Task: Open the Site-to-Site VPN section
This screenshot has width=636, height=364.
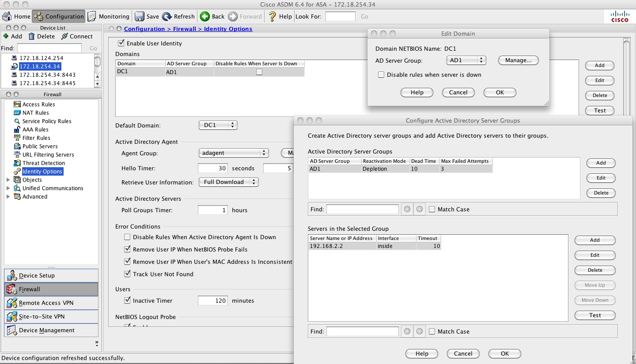Action: tap(51, 317)
